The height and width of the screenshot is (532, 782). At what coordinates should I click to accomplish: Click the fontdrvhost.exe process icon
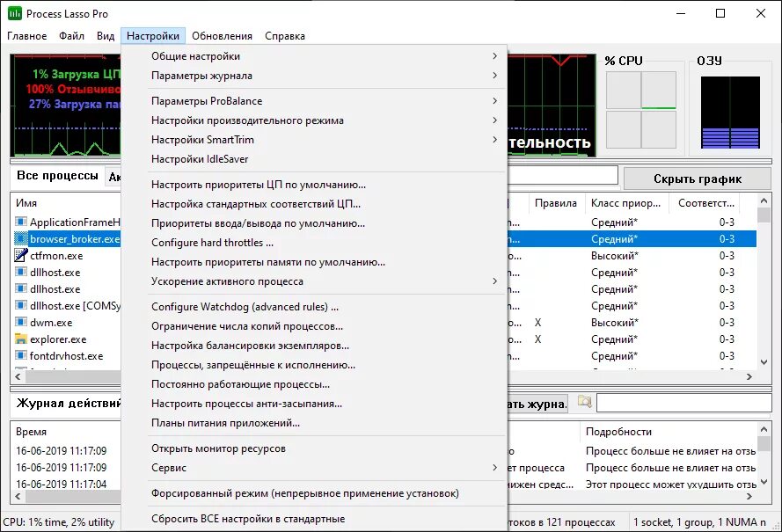tap(21, 355)
